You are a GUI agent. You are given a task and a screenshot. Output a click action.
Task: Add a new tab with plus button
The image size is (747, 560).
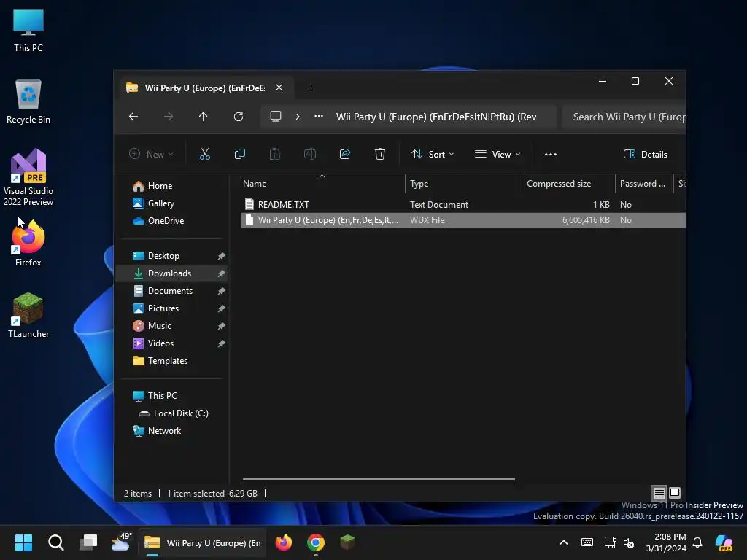point(311,88)
